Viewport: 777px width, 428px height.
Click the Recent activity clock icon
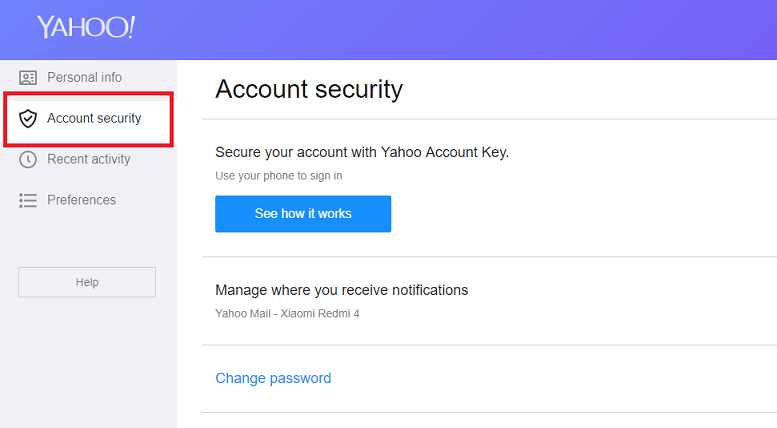tap(28, 160)
